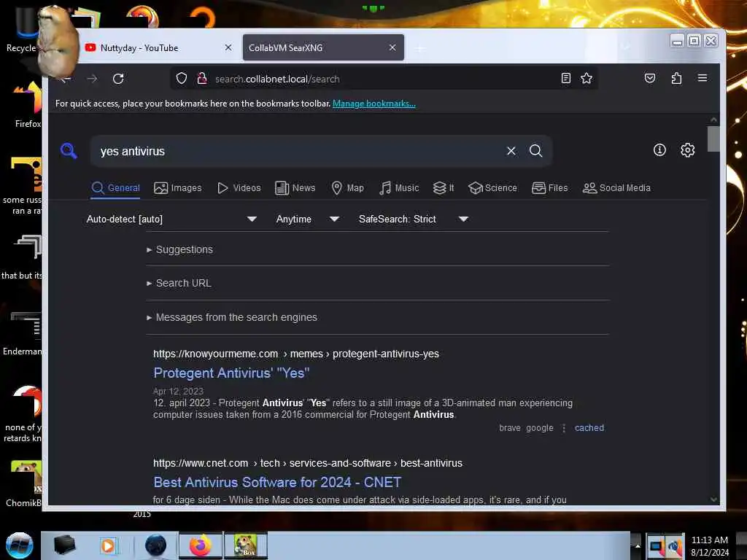The image size is (747, 560).
Task: Click the globe browser taskbar icon
Action: tap(155, 545)
